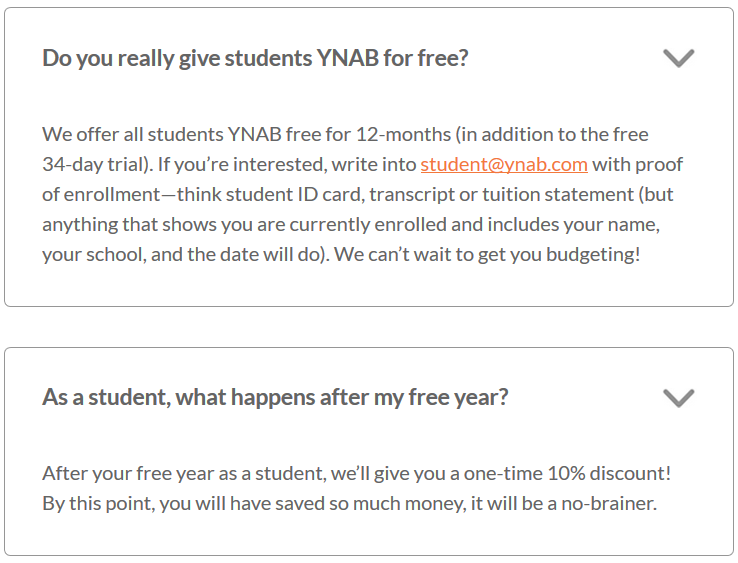The width and height of the screenshot is (738, 563).
Task: Click the "Do you really give students YNAB for free?" heading
Action: (x=255, y=58)
